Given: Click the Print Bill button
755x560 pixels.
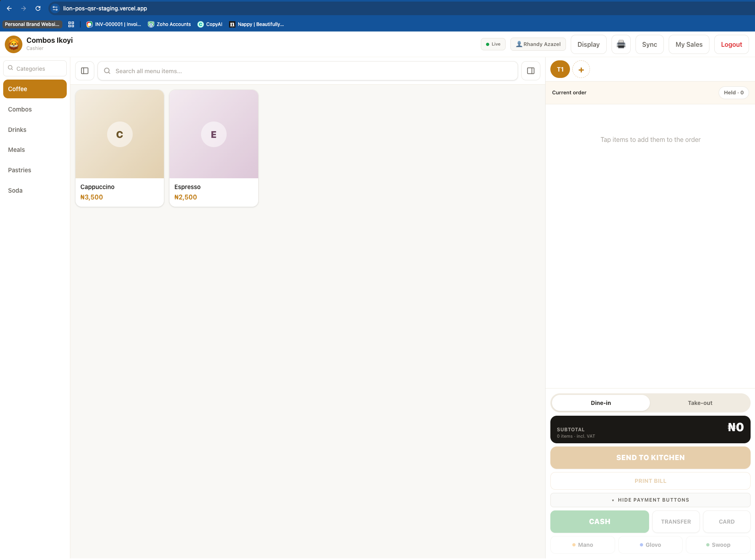Looking at the screenshot, I should pos(650,481).
